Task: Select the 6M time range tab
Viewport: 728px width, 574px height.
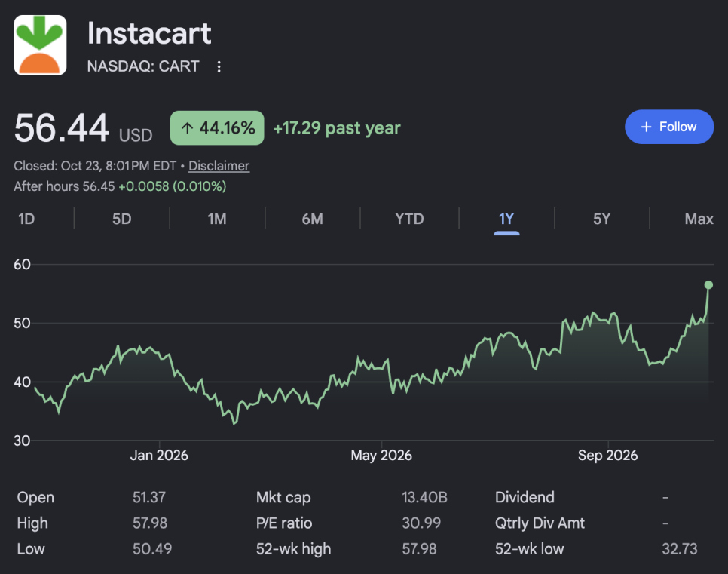Action: coord(313,219)
